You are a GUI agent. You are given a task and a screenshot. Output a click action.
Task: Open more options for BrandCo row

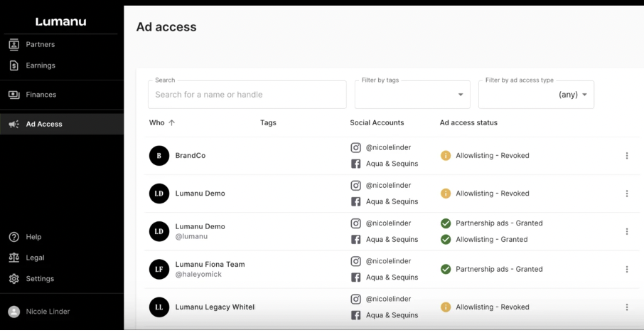[626, 156]
